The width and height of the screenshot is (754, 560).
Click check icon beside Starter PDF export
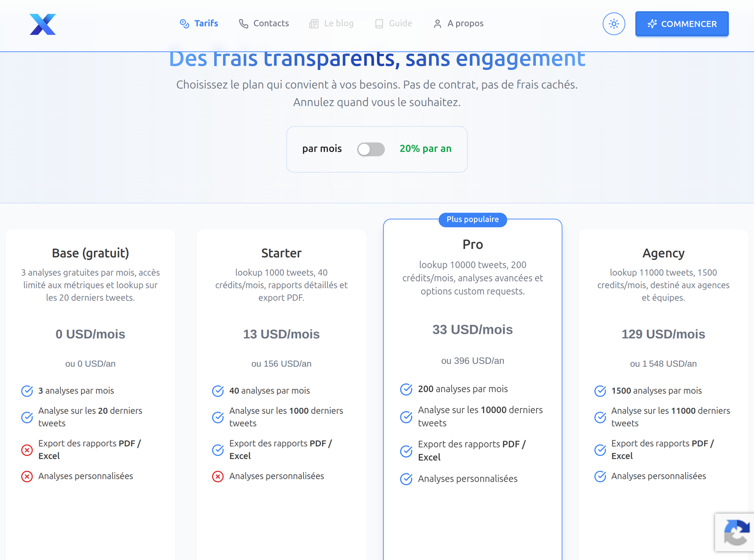click(x=218, y=450)
